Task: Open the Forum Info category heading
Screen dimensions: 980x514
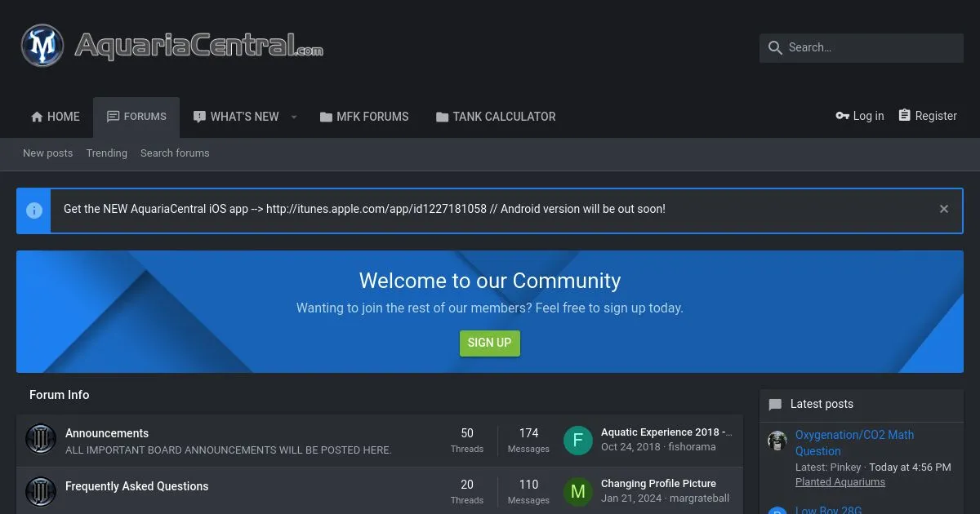Action: 60,395
